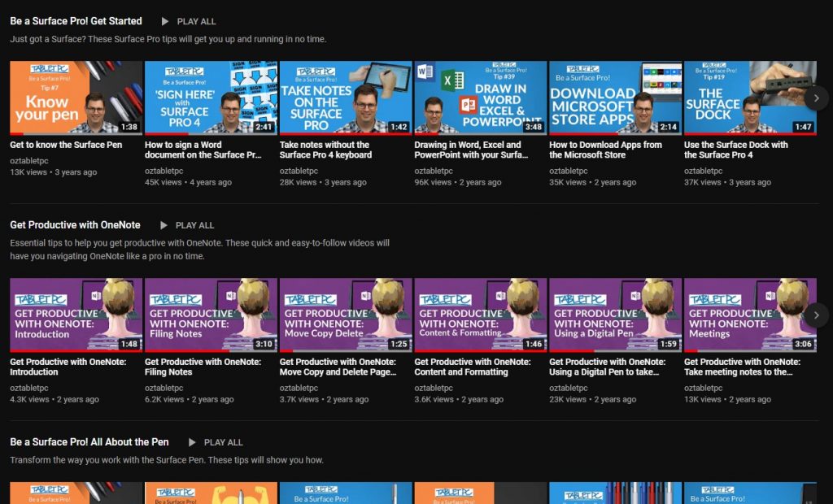
Task: Click the oztabletpc channel under 'Get to know the Surface Pen'
Action: (x=29, y=161)
